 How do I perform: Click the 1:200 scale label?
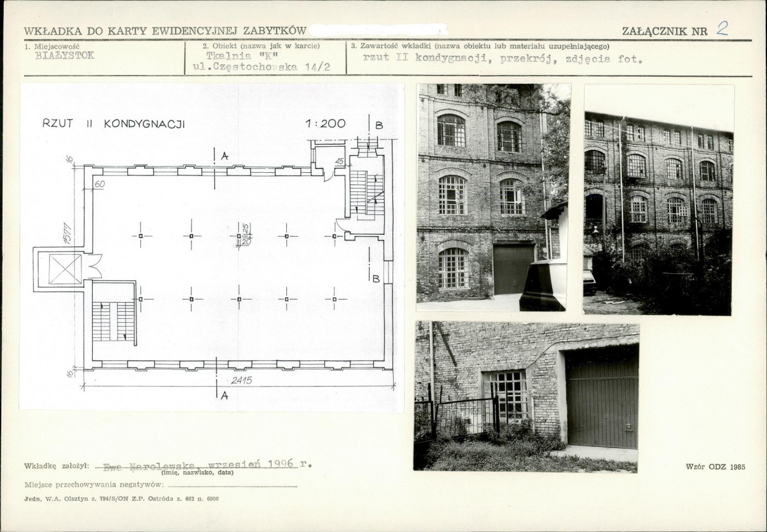tap(325, 124)
